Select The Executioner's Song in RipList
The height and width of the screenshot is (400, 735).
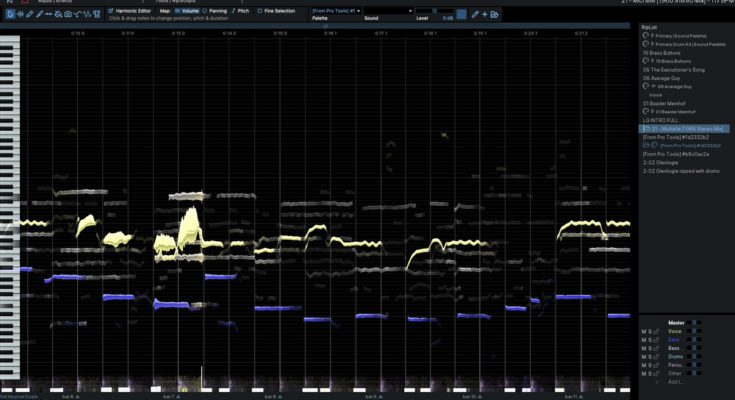(x=675, y=70)
